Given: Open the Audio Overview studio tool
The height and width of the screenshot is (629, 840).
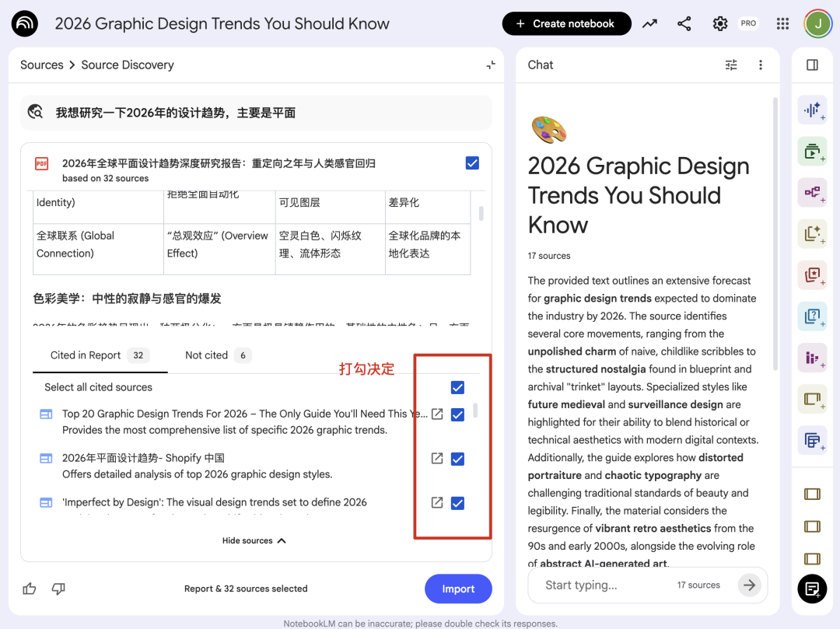Looking at the screenshot, I should click(x=812, y=110).
